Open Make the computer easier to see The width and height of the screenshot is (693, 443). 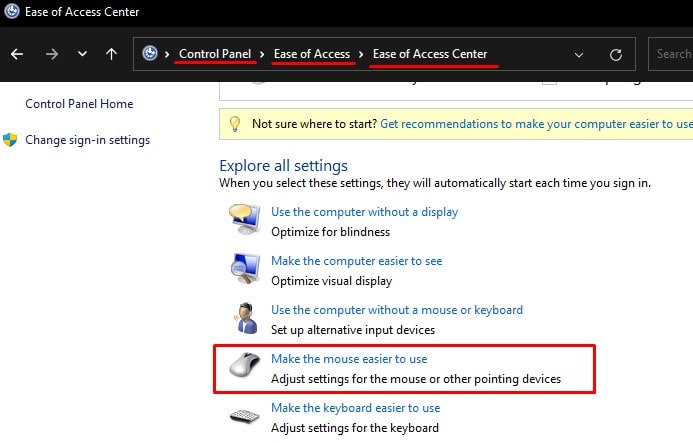coord(356,261)
